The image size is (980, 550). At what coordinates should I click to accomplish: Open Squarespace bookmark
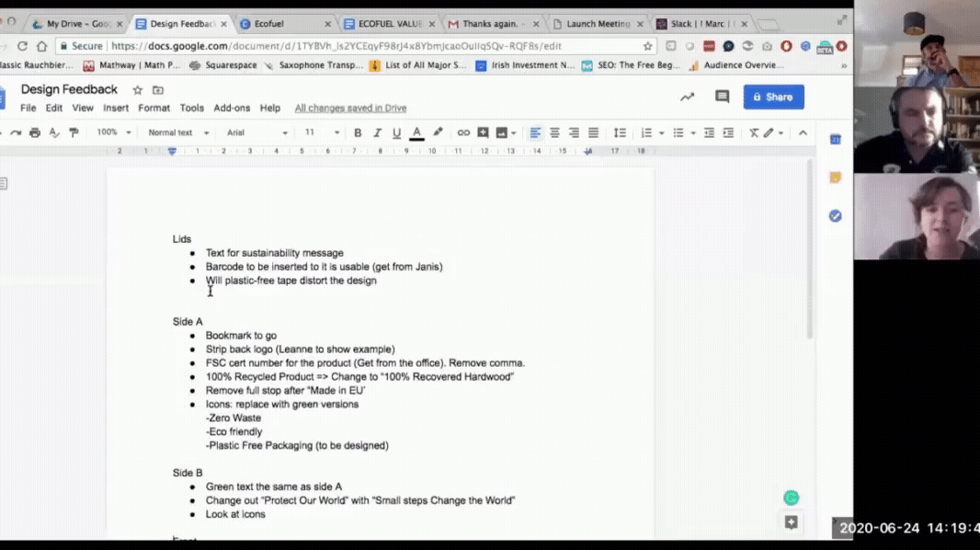pyautogui.click(x=222, y=65)
